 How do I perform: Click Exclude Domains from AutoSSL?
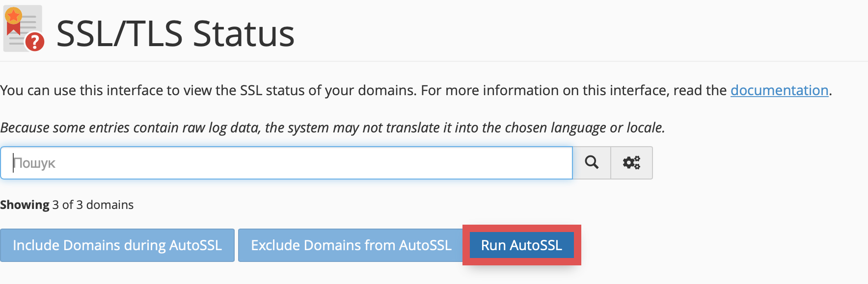[351, 245]
